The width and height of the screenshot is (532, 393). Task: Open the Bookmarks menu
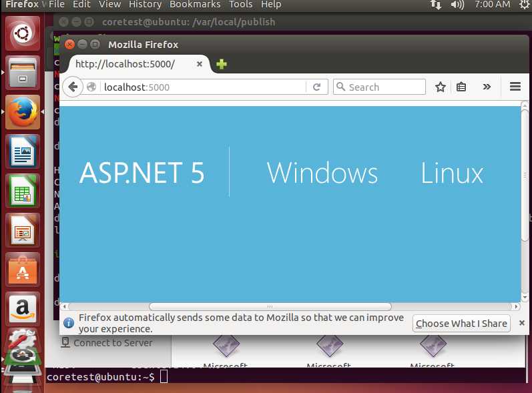click(x=195, y=5)
